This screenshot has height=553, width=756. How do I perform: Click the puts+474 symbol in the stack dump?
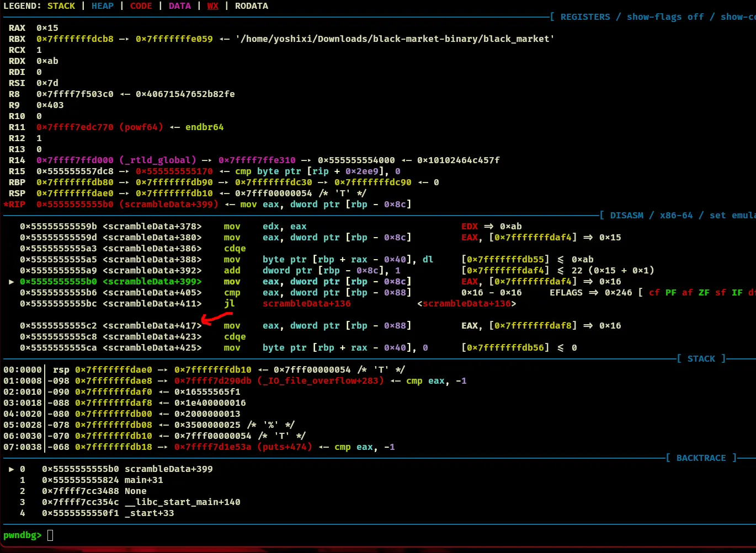coord(284,447)
